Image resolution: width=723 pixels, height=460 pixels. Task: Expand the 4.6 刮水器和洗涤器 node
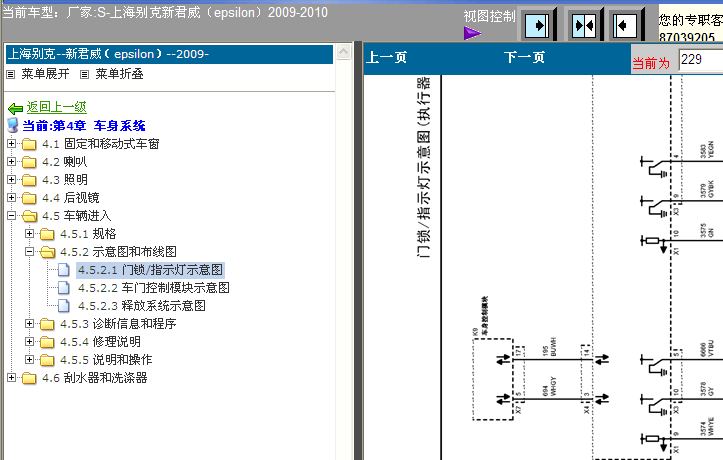tap(12, 377)
